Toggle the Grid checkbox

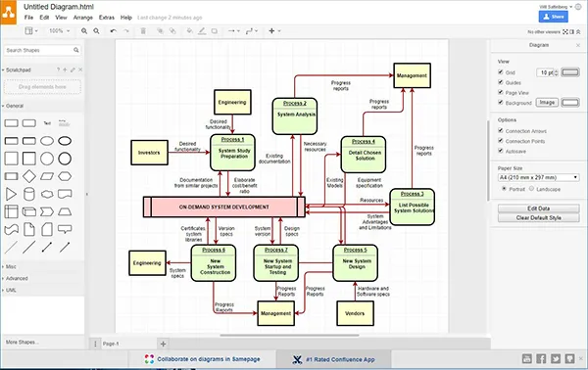coord(500,71)
